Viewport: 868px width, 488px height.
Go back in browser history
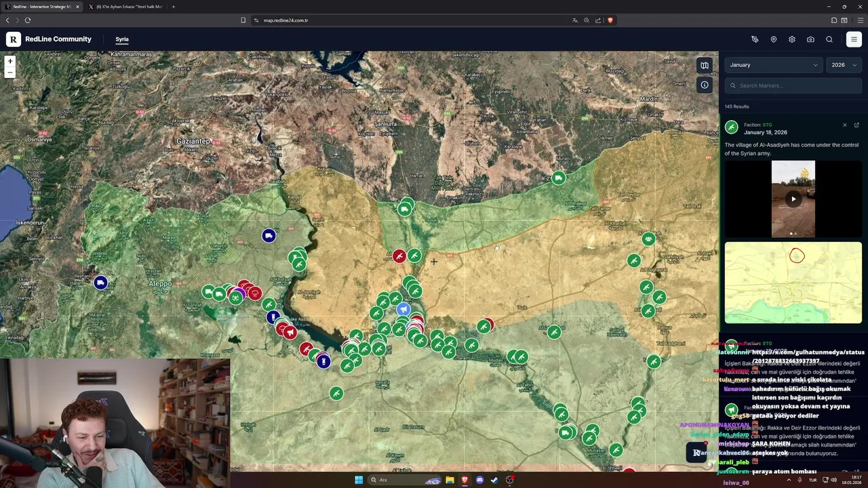[x=7, y=20]
